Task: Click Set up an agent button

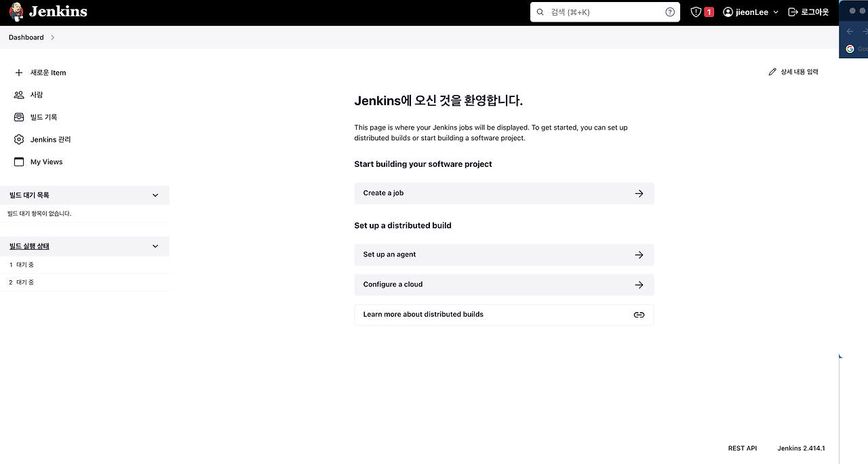Action: (x=504, y=255)
